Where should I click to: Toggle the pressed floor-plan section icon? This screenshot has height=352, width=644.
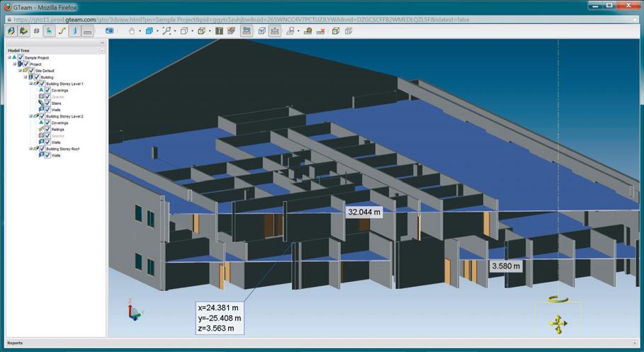tap(247, 30)
